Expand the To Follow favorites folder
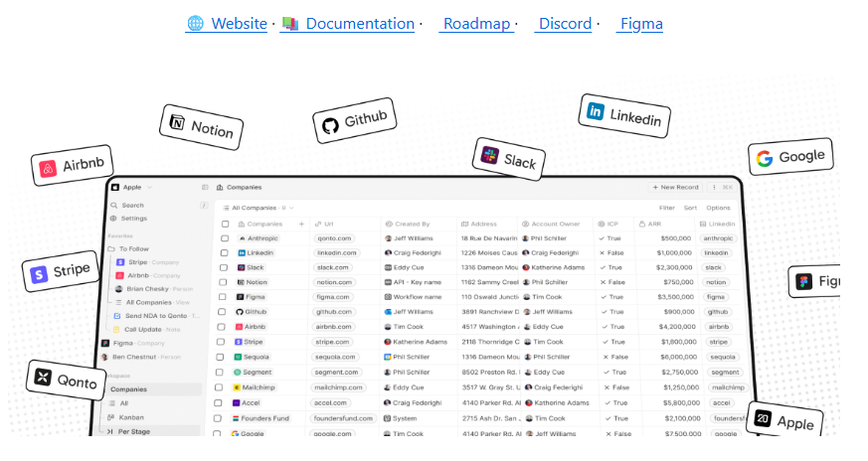Viewport: 868px width, 461px height. (x=129, y=249)
